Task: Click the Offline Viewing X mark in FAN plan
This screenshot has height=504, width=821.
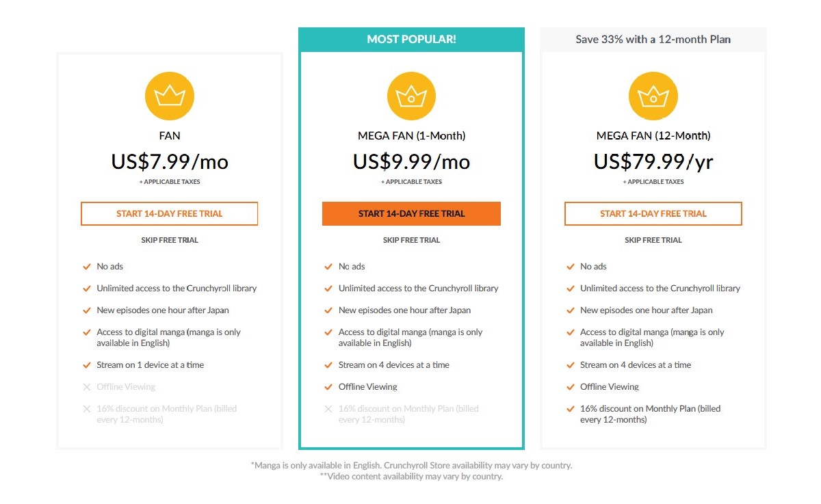Action: point(87,387)
